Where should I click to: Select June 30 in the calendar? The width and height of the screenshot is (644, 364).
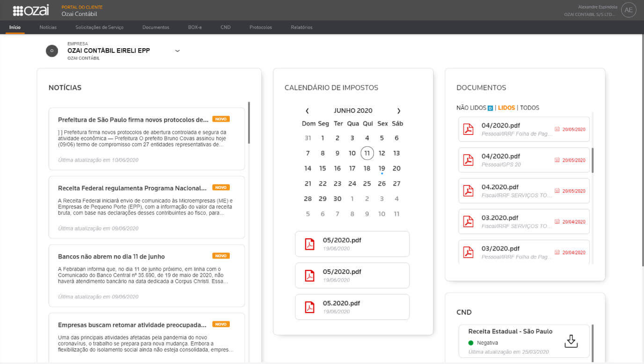[x=337, y=199]
